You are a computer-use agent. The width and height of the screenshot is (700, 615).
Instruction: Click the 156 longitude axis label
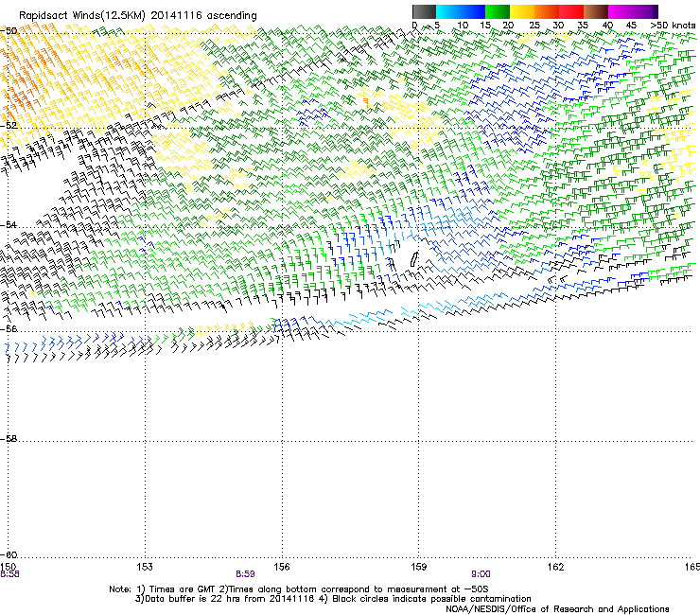pyautogui.click(x=282, y=567)
